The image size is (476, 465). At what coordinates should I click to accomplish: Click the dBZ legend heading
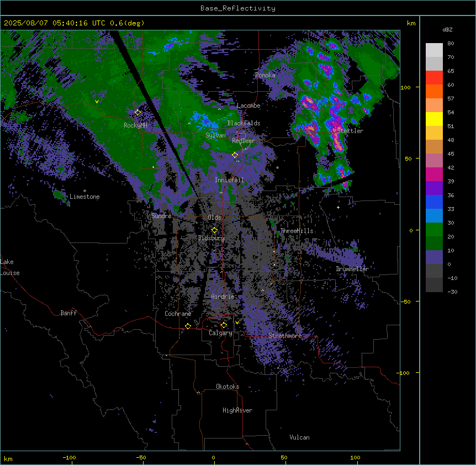click(447, 29)
